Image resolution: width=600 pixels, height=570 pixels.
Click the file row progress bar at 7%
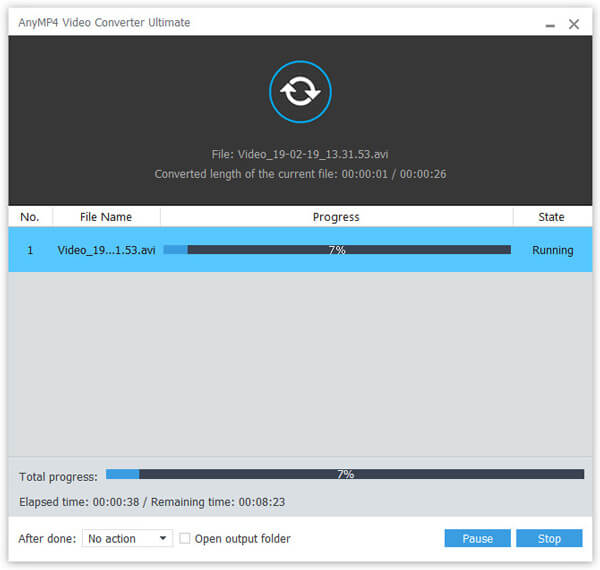click(337, 250)
